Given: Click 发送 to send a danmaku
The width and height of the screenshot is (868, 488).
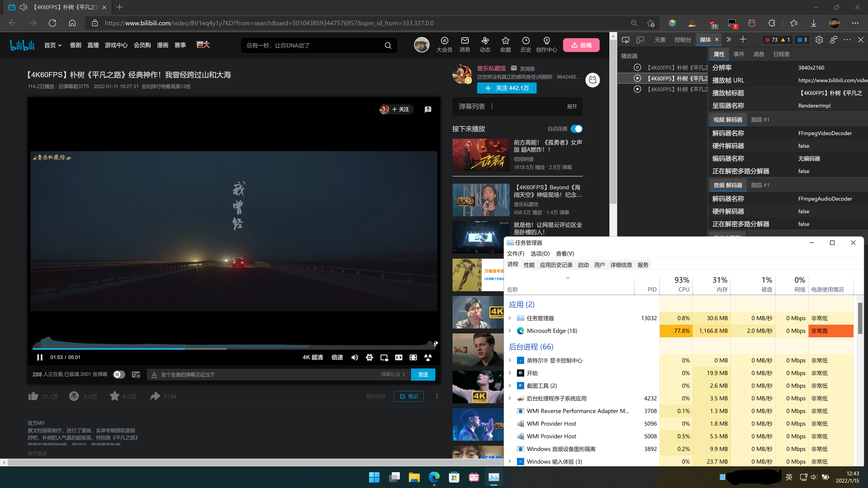Looking at the screenshot, I should (x=423, y=374).
